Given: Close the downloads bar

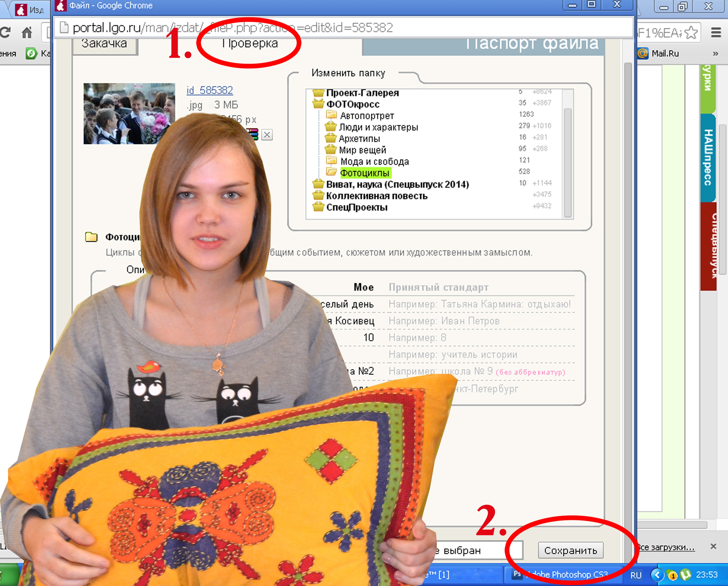Looking at the screenshot, I should pos(713,546).
